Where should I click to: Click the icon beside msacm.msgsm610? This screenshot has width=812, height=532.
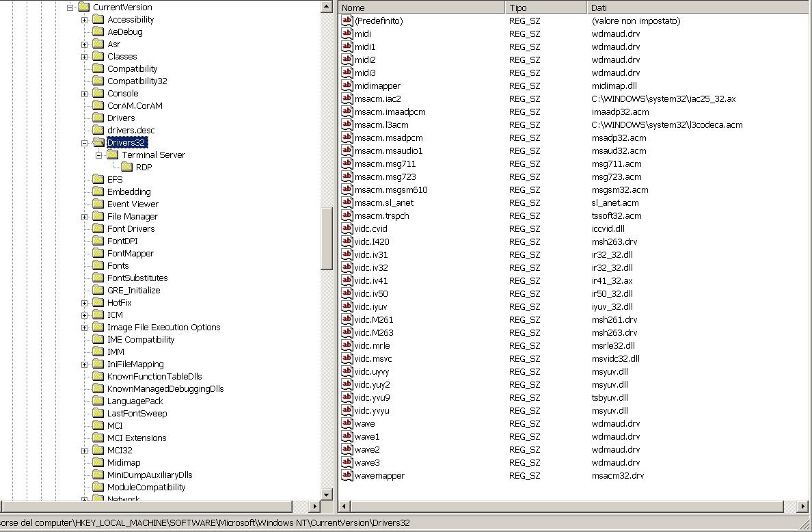(x=347, y=189)
